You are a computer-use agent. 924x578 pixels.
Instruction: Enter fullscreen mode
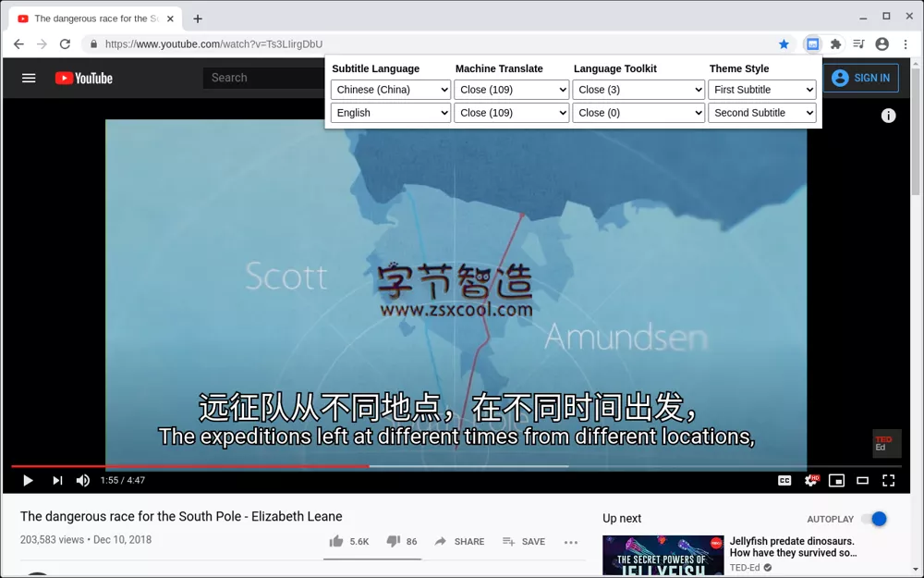[888, 480]
